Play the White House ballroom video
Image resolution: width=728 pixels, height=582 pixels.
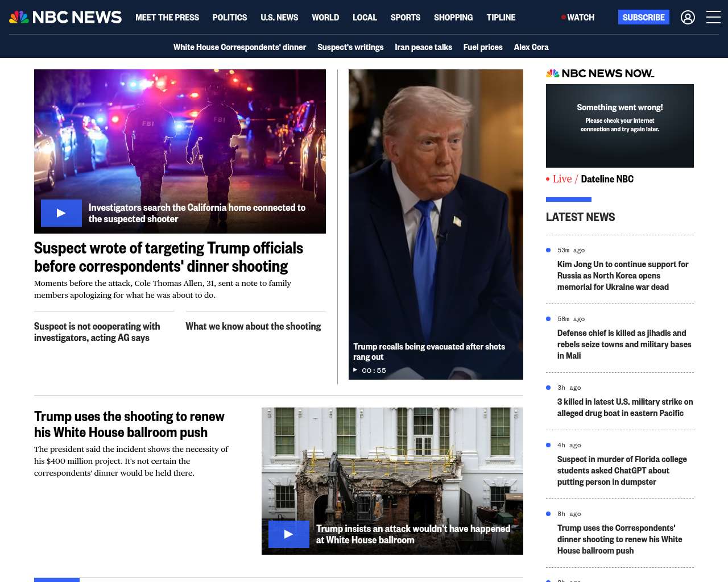[289, 534]
